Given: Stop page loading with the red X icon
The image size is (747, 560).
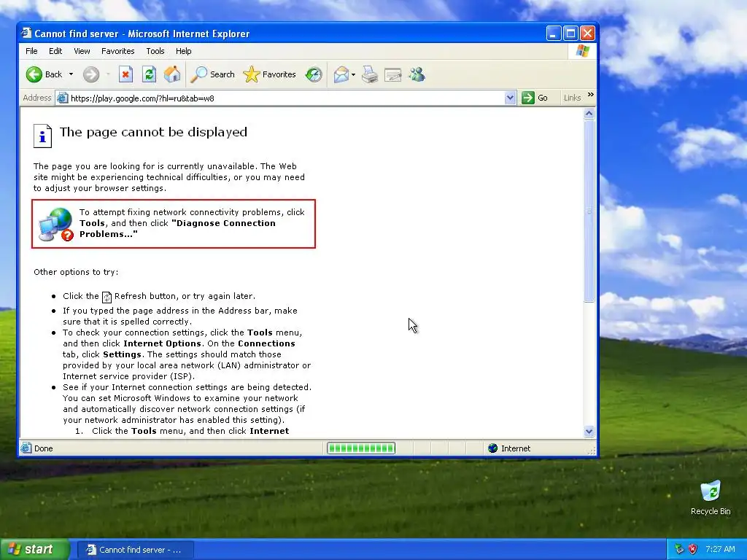Looking at the screenshot, I should point(125,74).
